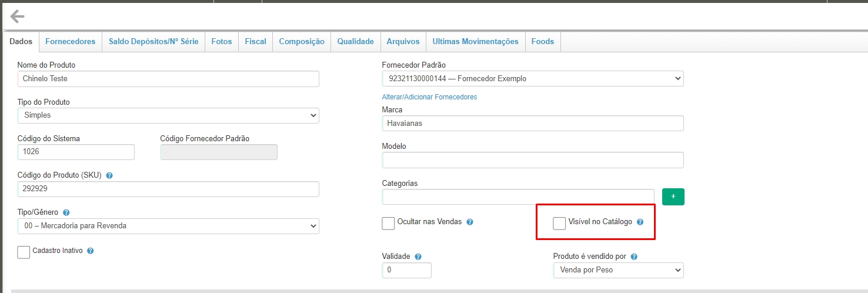This screenshot has width=868, height=293.
Task: Expand the Tipo/Gênero dropdown
Action: [168, 226]
